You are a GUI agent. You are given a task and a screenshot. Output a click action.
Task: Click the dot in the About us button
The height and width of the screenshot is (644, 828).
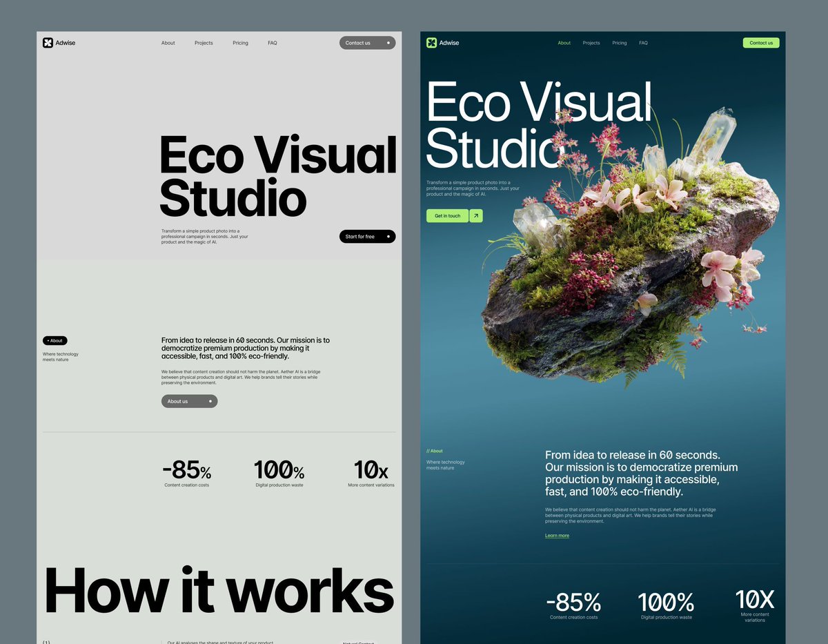210,401
